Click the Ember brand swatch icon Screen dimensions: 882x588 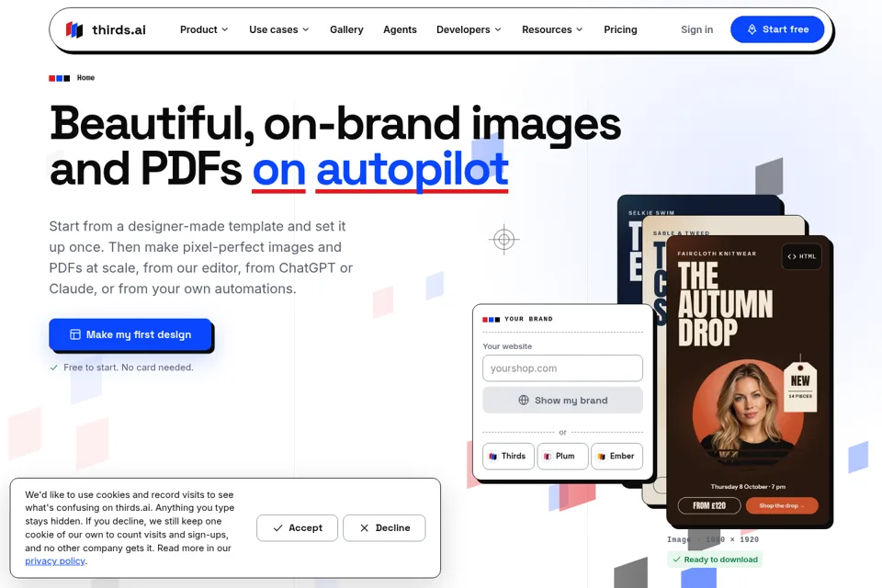(x=601, y=457)
